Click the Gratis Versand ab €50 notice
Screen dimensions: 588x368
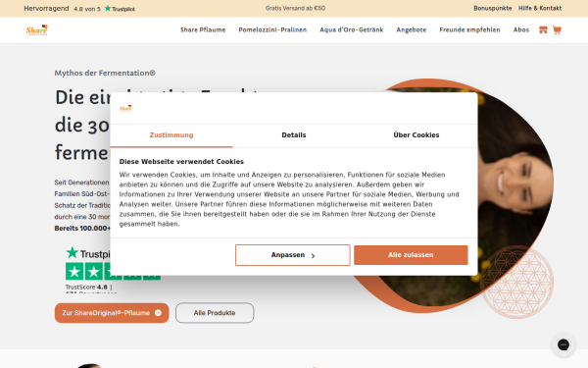(296, 8)
